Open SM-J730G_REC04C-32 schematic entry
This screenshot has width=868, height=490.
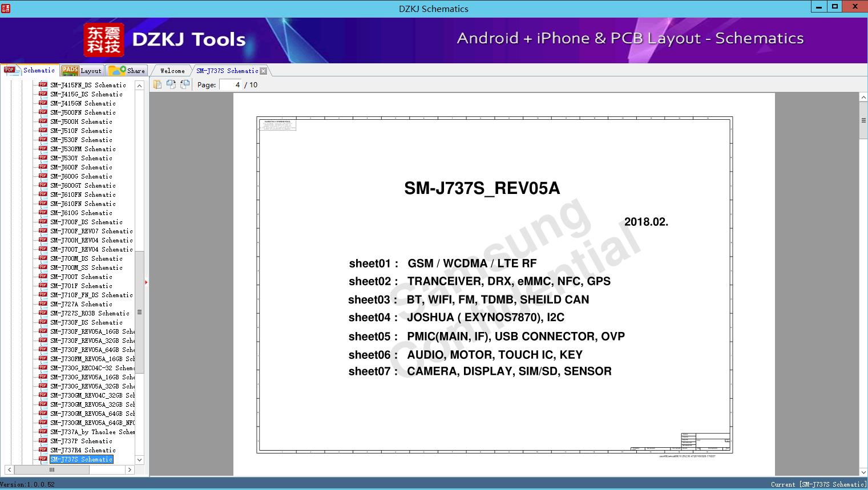92,368
